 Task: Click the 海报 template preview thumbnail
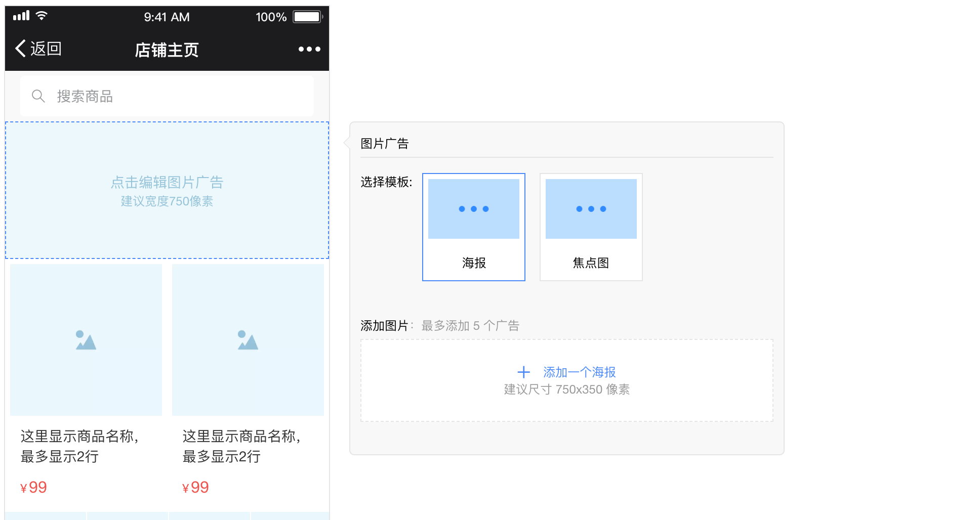[474, 209]
